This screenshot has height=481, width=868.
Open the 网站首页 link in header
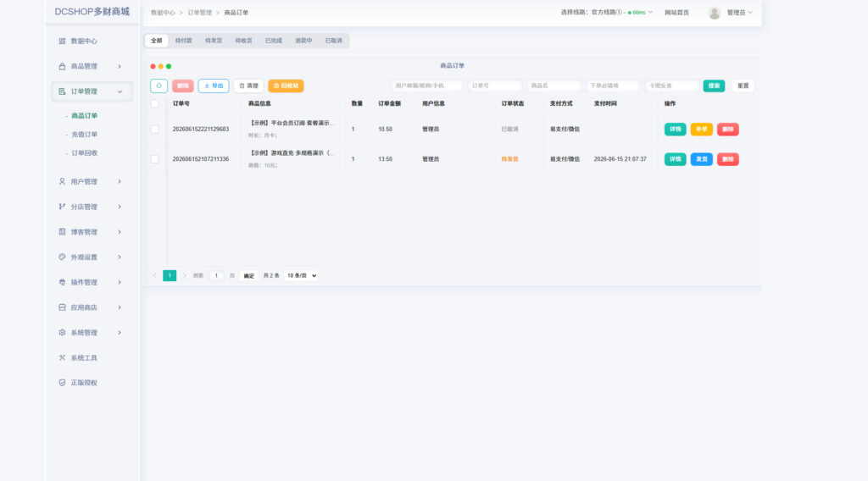pos(676,12)
